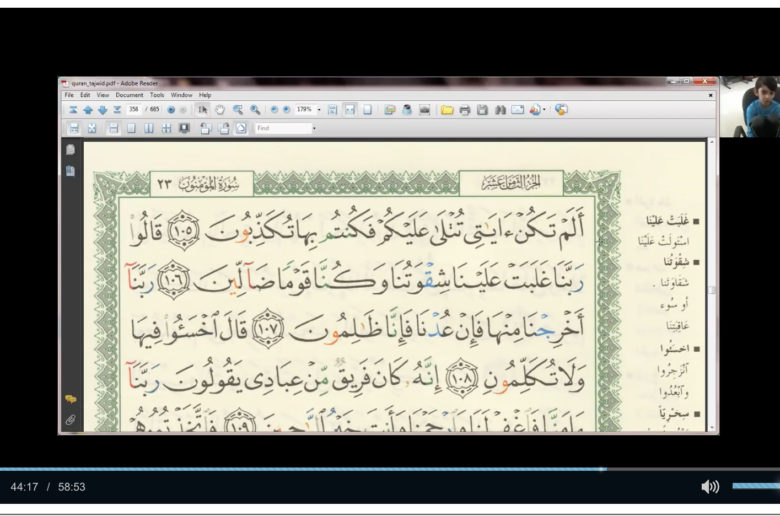
Task: Open the Window menu
Action: pyautogui.click(x=181, y=95)
